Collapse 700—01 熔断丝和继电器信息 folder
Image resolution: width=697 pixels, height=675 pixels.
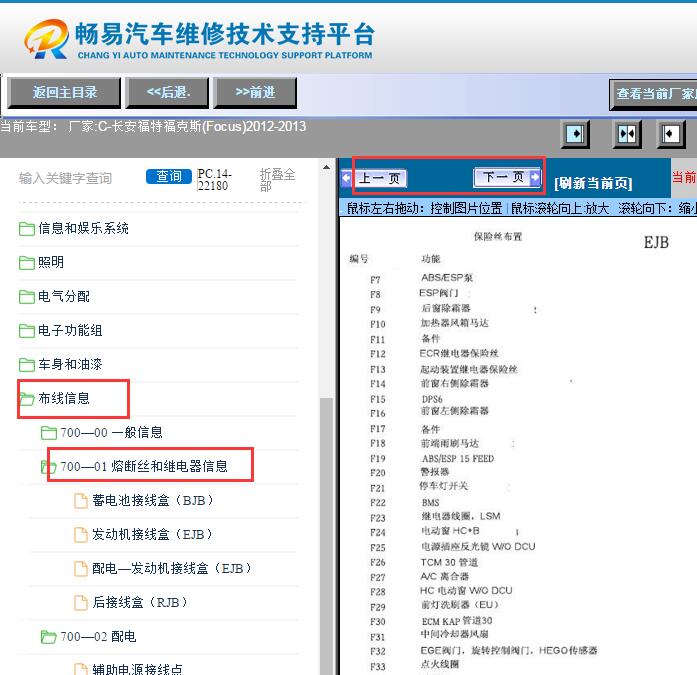coord(144,466)
